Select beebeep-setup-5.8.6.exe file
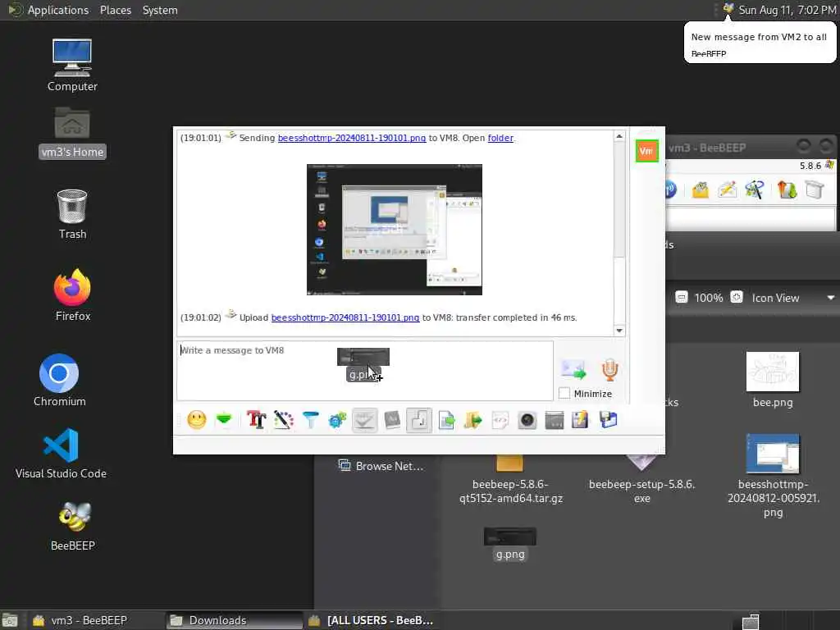840x630 pixels. 641,481
